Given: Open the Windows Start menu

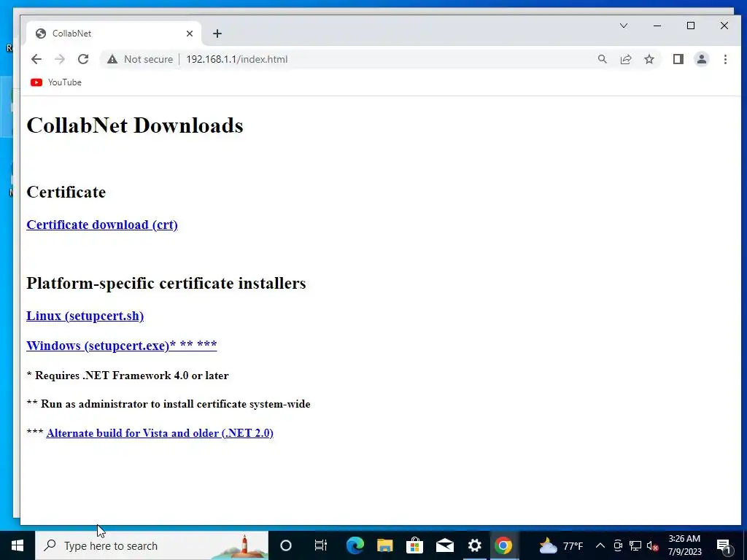Looking at the screenshot, I should point(18,545).
